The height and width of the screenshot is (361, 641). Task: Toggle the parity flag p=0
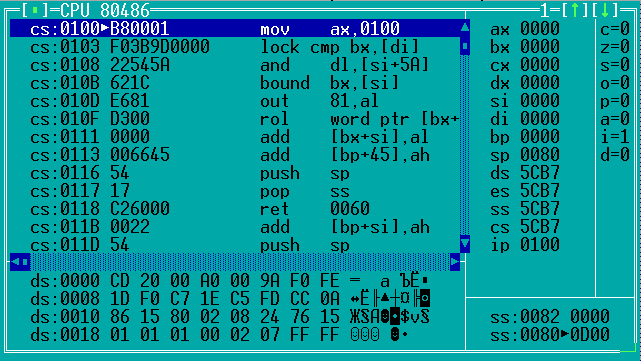pos(615,100)
